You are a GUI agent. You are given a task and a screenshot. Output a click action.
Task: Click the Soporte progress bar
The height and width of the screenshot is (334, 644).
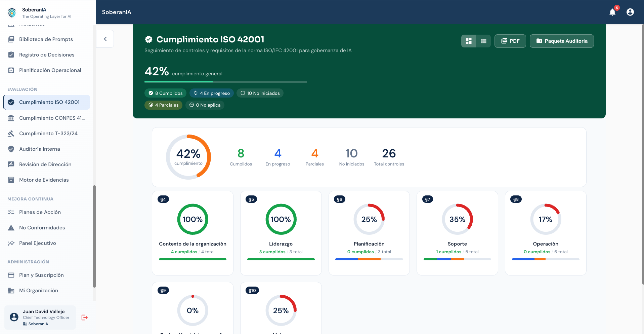457,259
